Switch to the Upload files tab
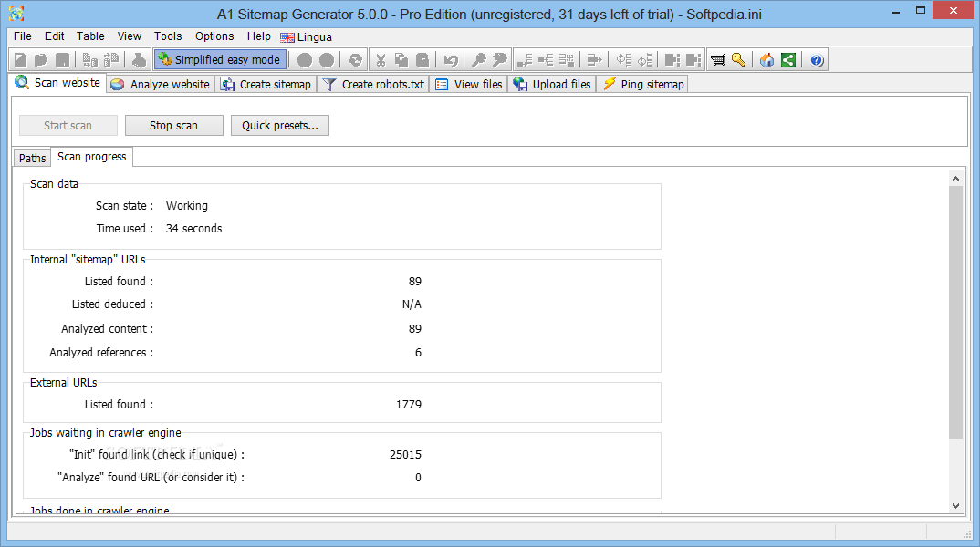Screen dimensions: 980x547 pos(552,84)
